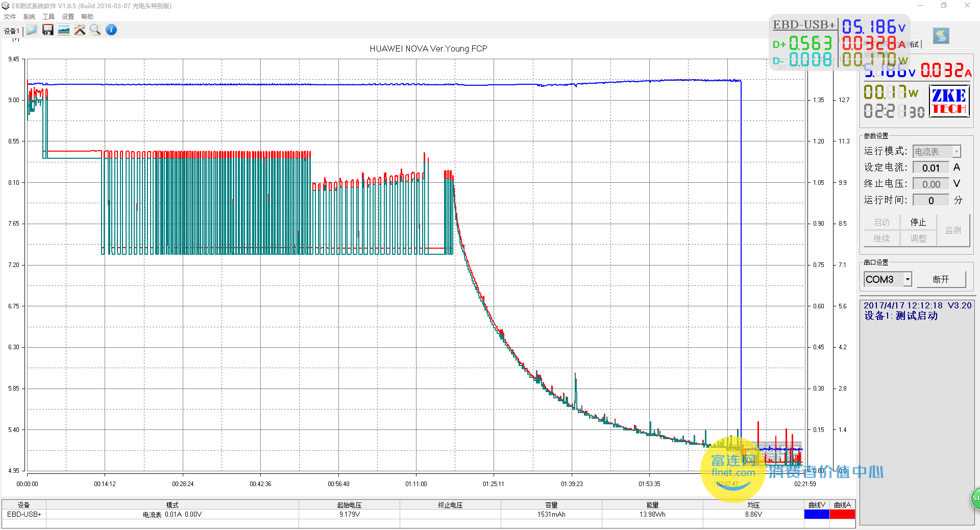The width and height of the screenshot is (980, 530).
Task: Switch to the 设备1 tab
Action: click(x=12, y=31)
